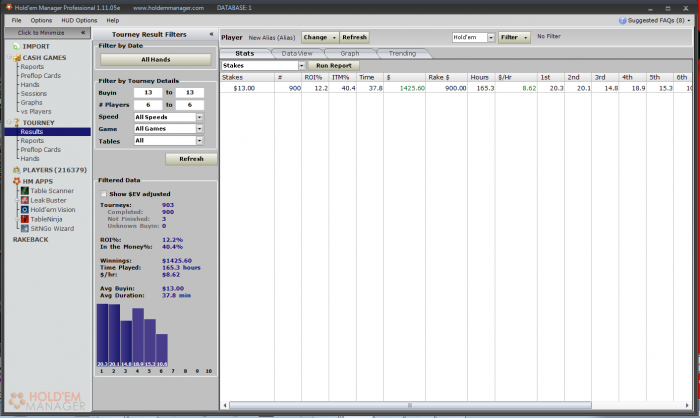Click the All Hands date filter button
700x418 pixels.
(155, 59)
